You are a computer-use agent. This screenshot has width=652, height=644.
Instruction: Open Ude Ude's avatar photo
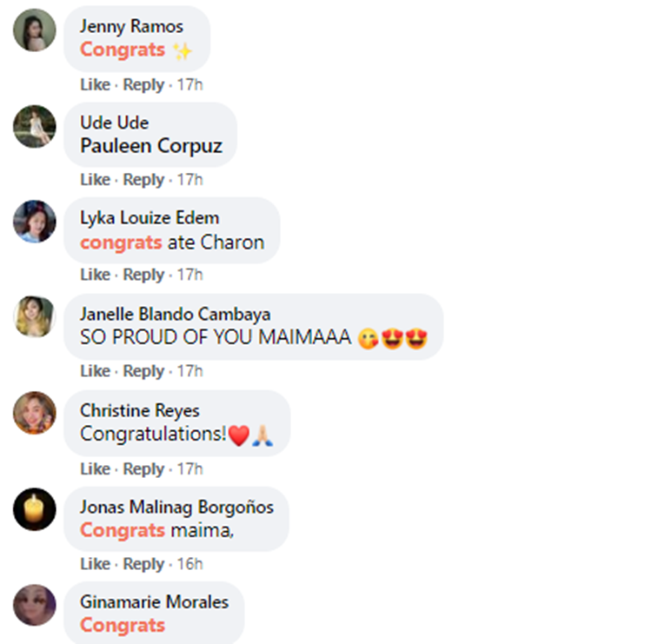click(x=35, y=126)
